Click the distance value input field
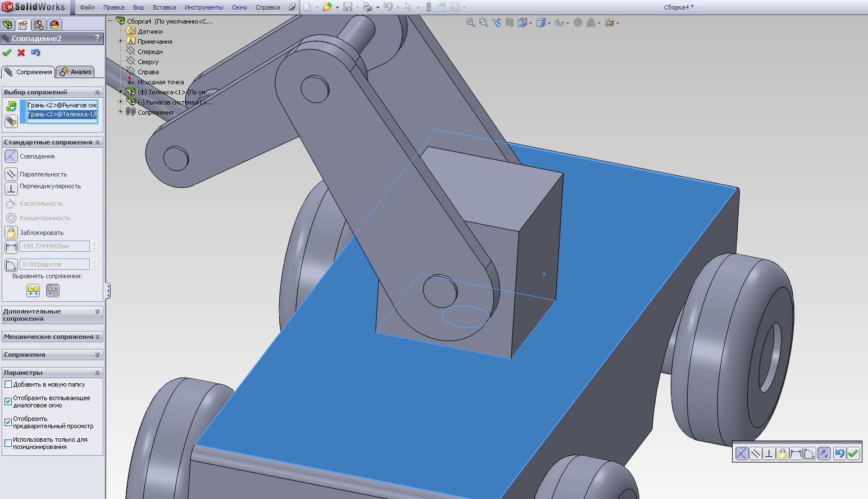Image resolution: width=868 pixels, height=499 pixels. tap(55, 246)
